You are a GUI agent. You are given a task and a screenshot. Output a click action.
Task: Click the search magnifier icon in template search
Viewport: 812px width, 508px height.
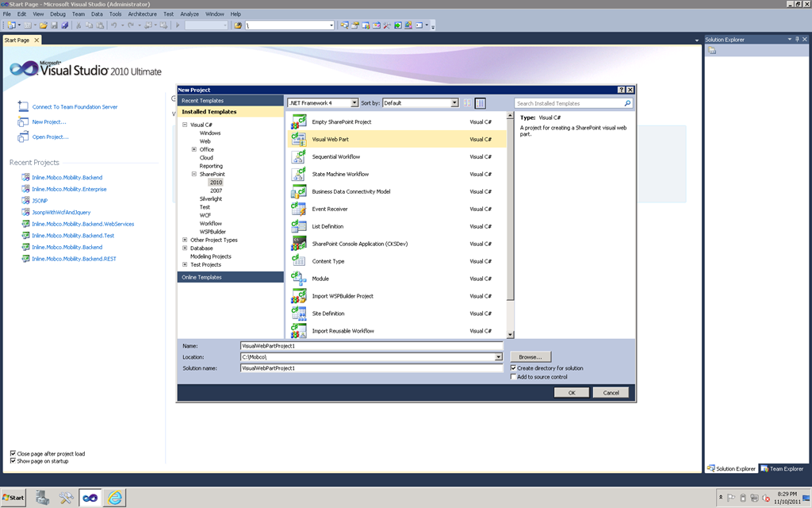pos(627,103)
